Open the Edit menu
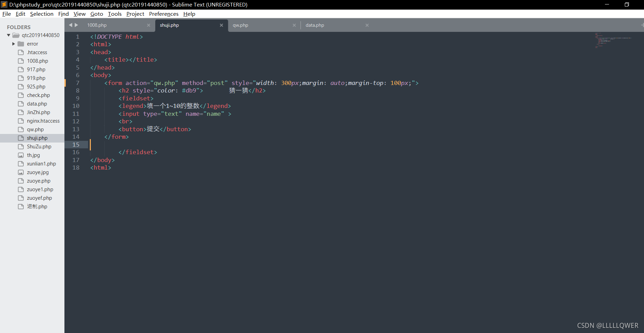 pyautogui.click(x=21, y=14)
